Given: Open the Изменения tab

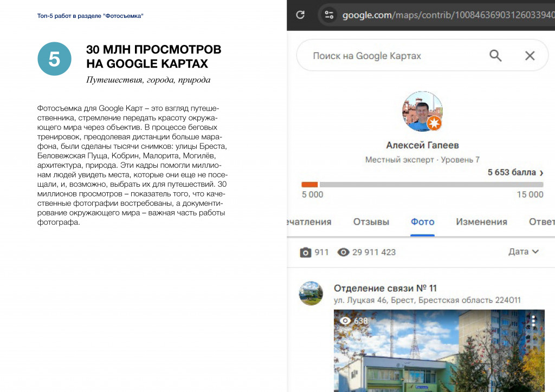Looking at the screenshot, I should tap(481, 222).
